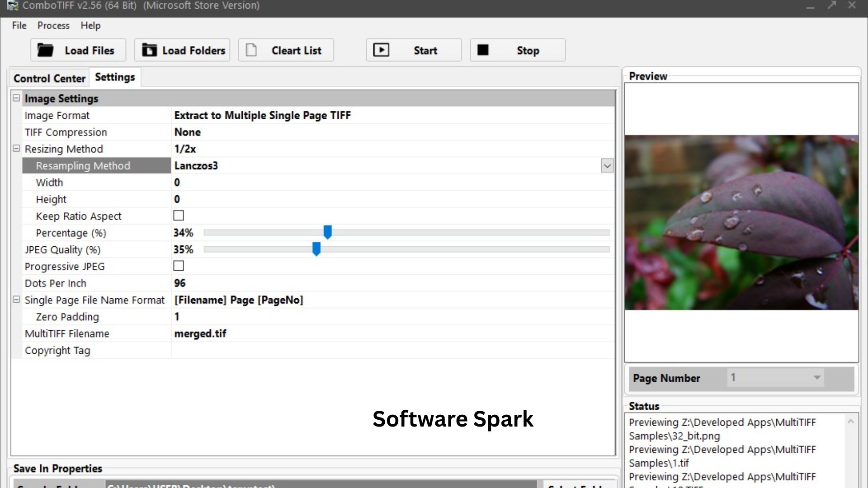Open the File menu
Viewport: 868px width, 488px height.
click(x=19, y=25)
